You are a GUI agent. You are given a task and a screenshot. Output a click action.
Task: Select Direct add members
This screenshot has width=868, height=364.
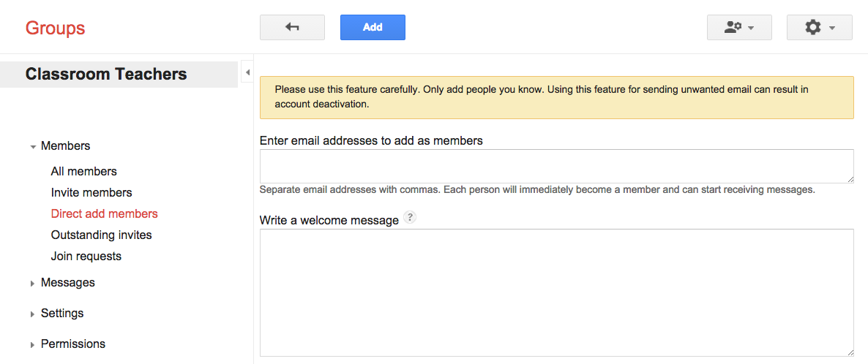(x=104, y=214)
